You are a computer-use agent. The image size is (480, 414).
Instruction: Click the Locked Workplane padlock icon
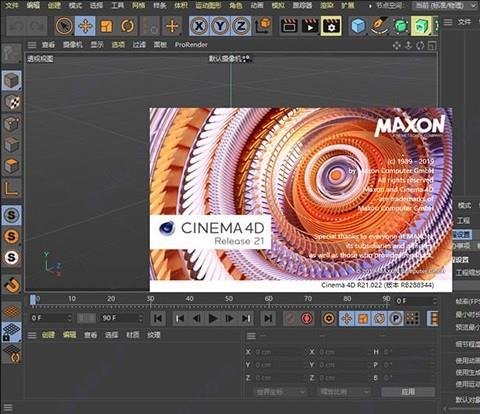(x=12, y=332)
